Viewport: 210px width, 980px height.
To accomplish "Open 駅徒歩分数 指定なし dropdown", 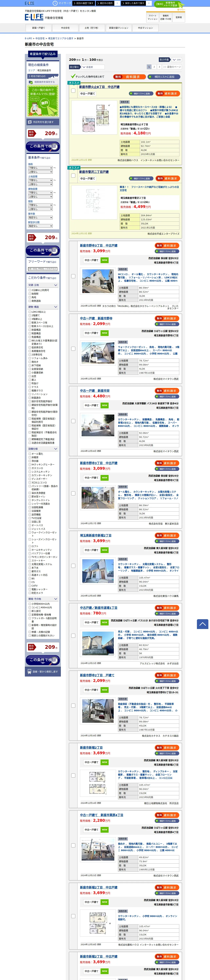I will click(x=40, y=226).
